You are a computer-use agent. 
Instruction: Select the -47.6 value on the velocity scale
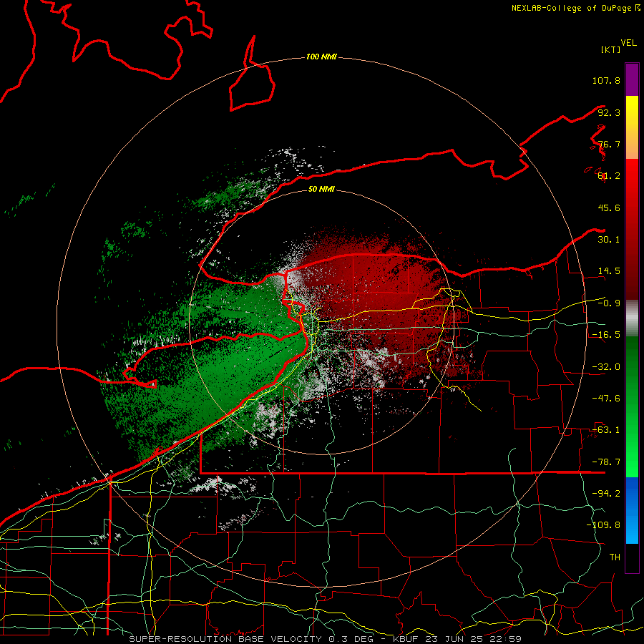click(x=606, y=399)
